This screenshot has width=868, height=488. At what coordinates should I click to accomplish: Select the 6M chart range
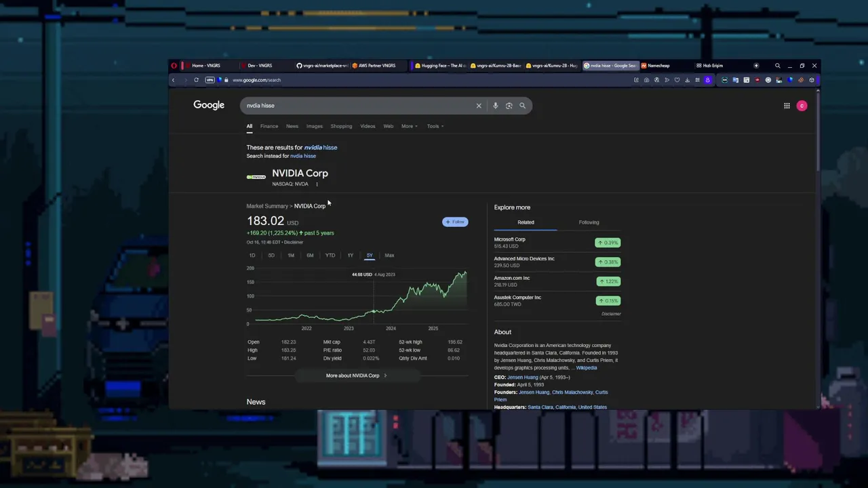point(310,256)
